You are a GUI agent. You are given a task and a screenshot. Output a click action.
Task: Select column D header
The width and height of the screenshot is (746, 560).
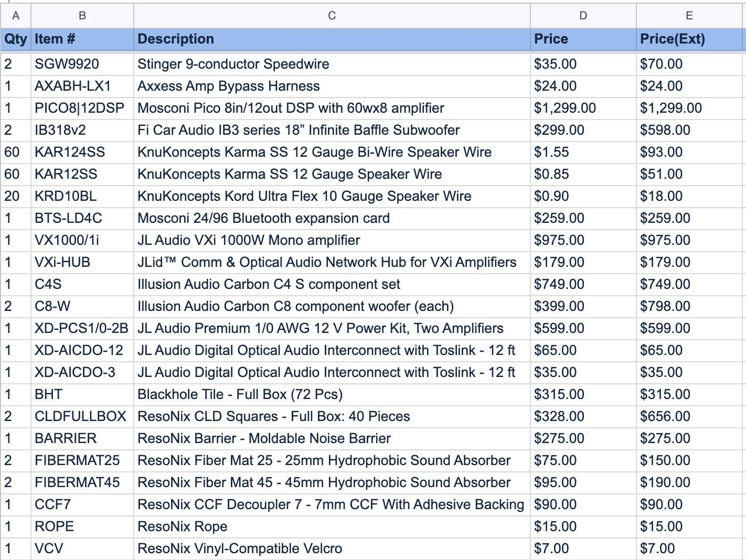pos(583,16)
